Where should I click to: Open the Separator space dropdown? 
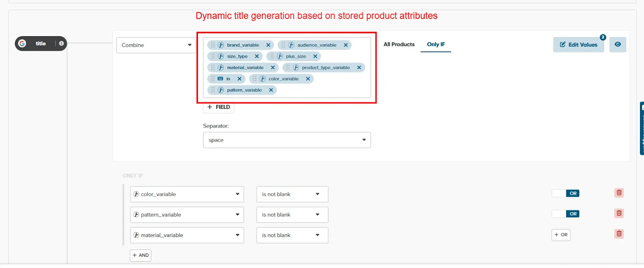pos(287,140)
